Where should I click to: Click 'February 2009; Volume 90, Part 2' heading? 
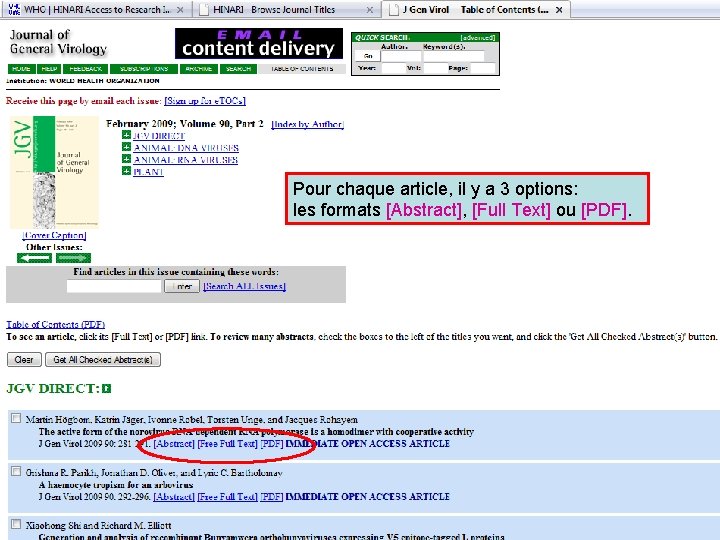pos(185,124)
